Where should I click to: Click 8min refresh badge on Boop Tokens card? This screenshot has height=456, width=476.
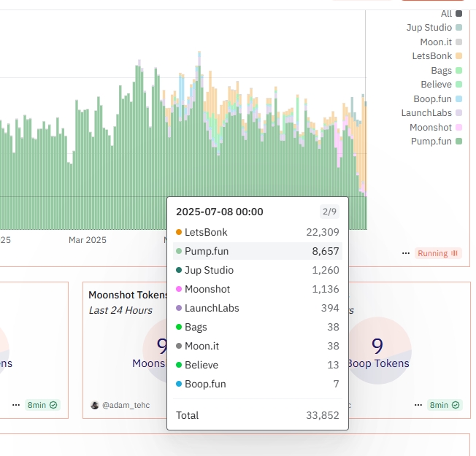point(445,405)
